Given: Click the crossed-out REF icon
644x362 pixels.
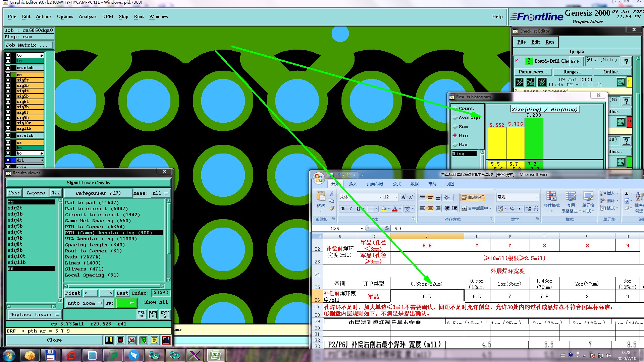Looking at the screenshot, I should (131, 340).
